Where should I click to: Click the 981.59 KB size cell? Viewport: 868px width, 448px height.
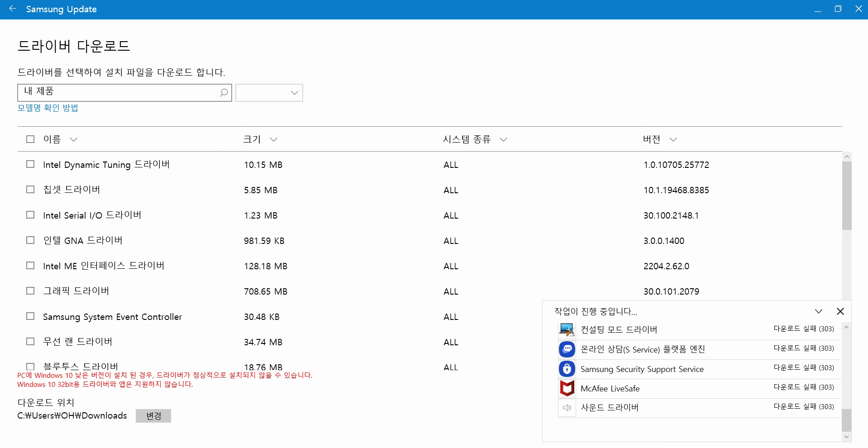[264, 241]
